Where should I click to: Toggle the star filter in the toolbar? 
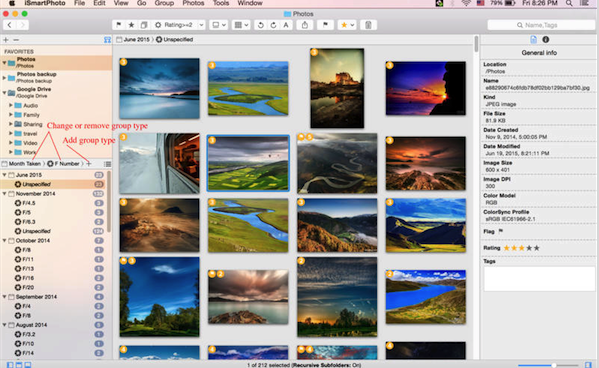pyautogui.click(x=131, y=25)
